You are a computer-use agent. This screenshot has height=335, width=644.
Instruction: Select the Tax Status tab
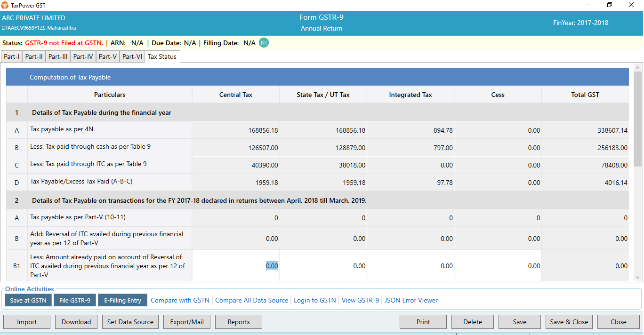pos(162,56)
